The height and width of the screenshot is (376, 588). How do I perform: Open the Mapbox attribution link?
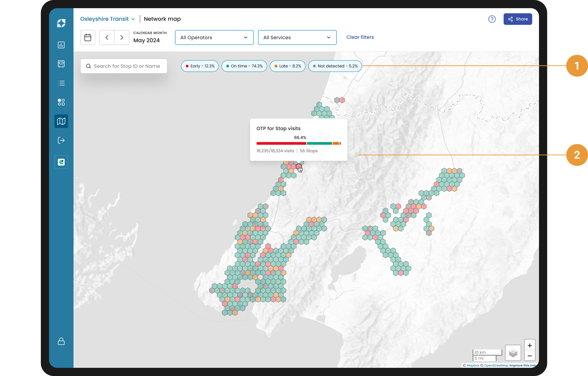tap(473, 365)
